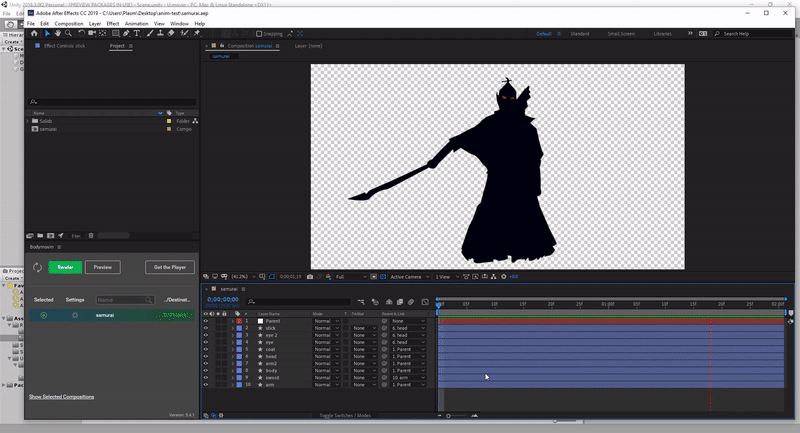Viewport: 800px width, 433px height.
Task: Click the red Parent layer label color
Action: click(x=239, y=321)
